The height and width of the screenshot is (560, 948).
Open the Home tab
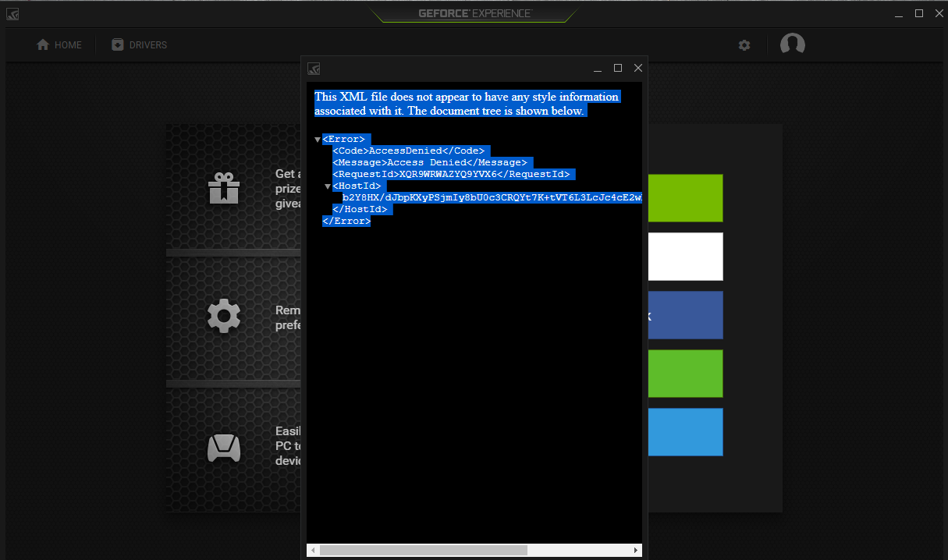click(59, 45)
